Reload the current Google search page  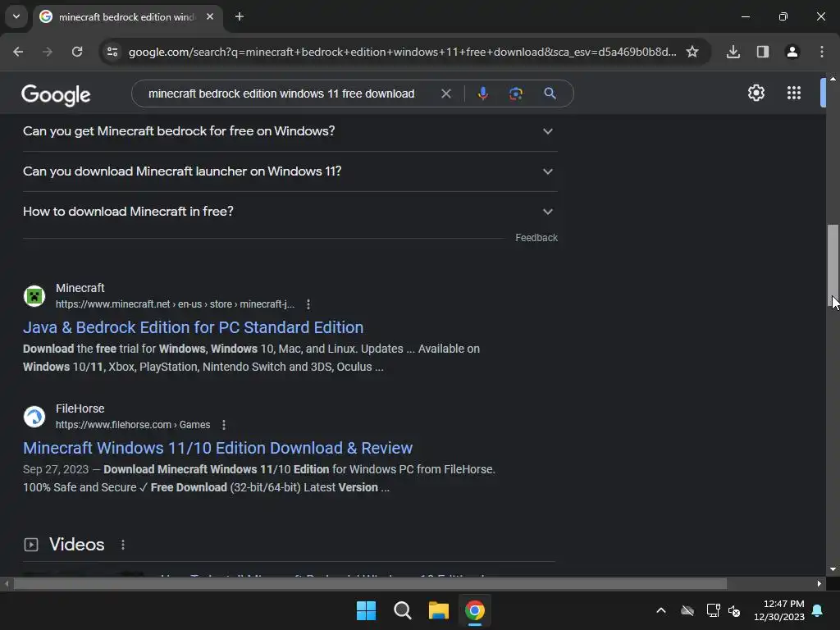77,52
